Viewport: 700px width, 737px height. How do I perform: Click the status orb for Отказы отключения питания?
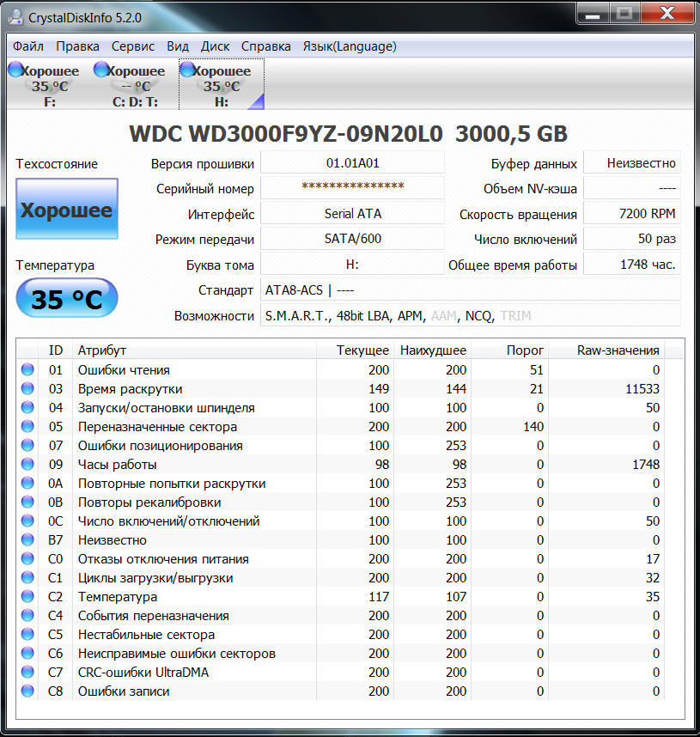(27, 558)
